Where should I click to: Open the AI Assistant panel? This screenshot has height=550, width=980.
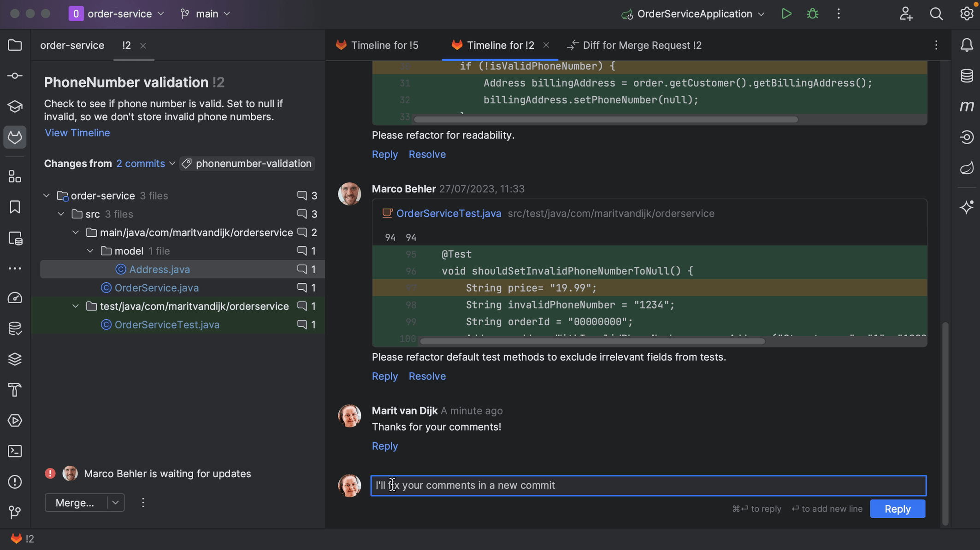[x=967, y=208]
